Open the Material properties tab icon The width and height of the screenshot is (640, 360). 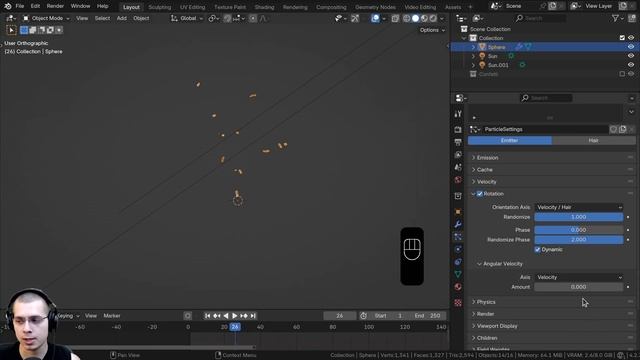[458, 287]
